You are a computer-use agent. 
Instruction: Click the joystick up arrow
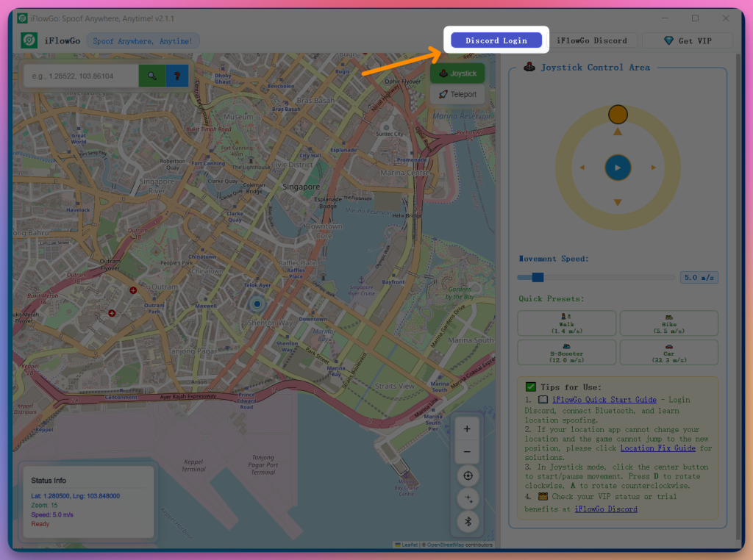618,132
